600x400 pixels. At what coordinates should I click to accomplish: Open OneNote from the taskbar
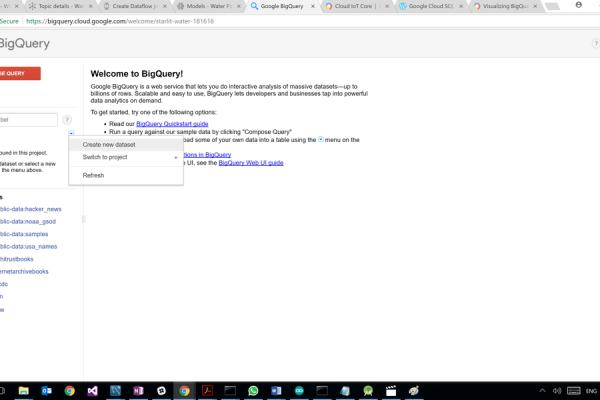(x=139, y=391)
